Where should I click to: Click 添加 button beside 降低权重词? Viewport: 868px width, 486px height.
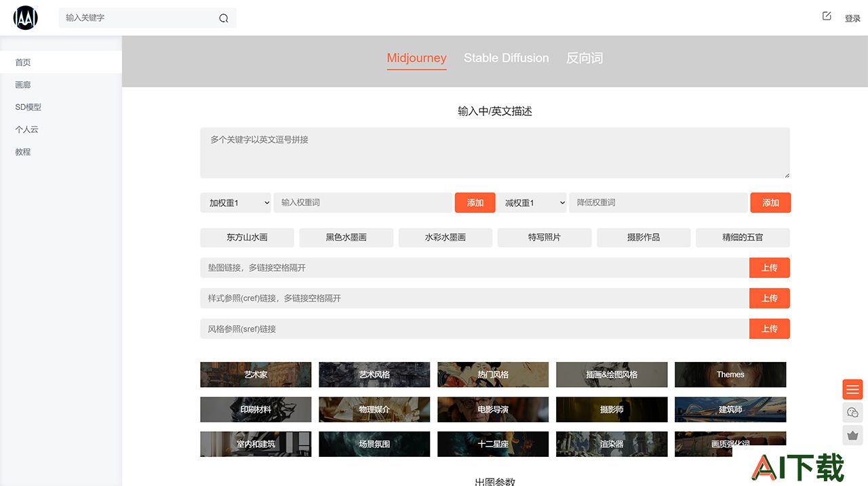click(770, 203)
